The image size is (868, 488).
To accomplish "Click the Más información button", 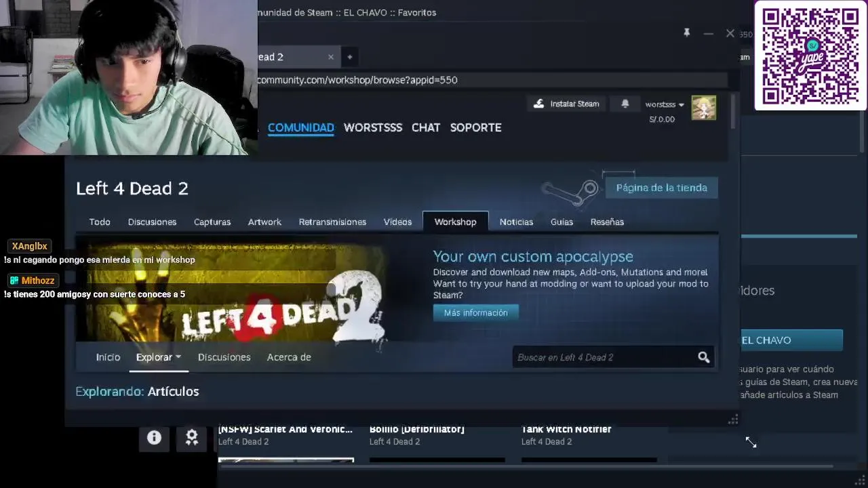I will 475,312.
